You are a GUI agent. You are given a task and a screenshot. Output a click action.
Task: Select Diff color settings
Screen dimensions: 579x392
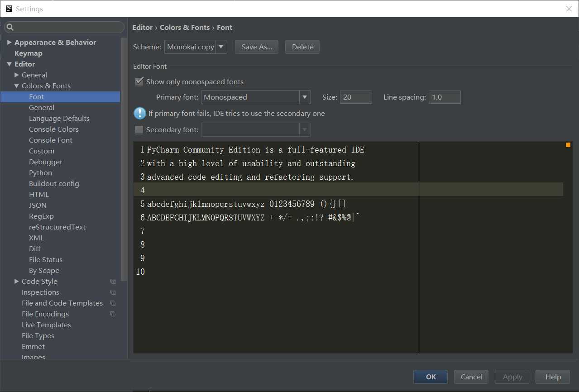click(35, 249)
